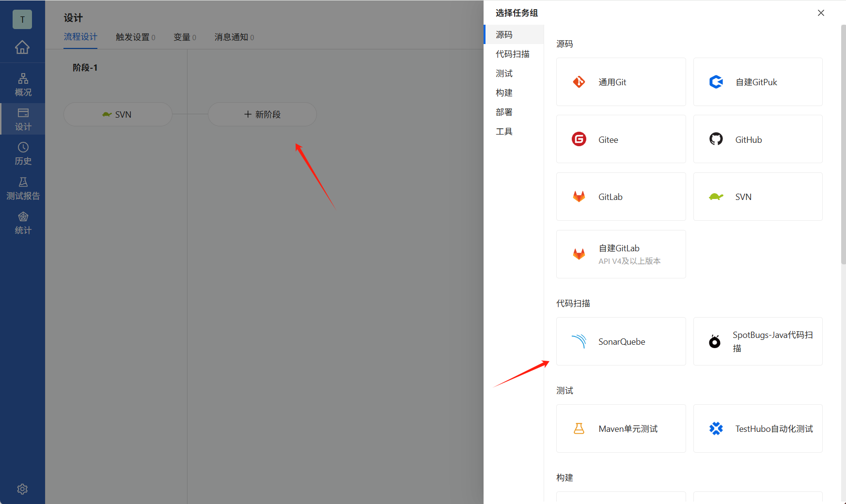The image size is (846, 504).
Task: Switch to 变量 tab
Action: [x=185, y=37]
